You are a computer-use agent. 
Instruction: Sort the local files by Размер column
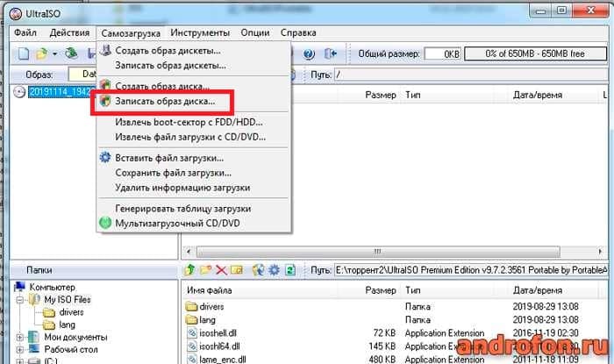[380, 290]
